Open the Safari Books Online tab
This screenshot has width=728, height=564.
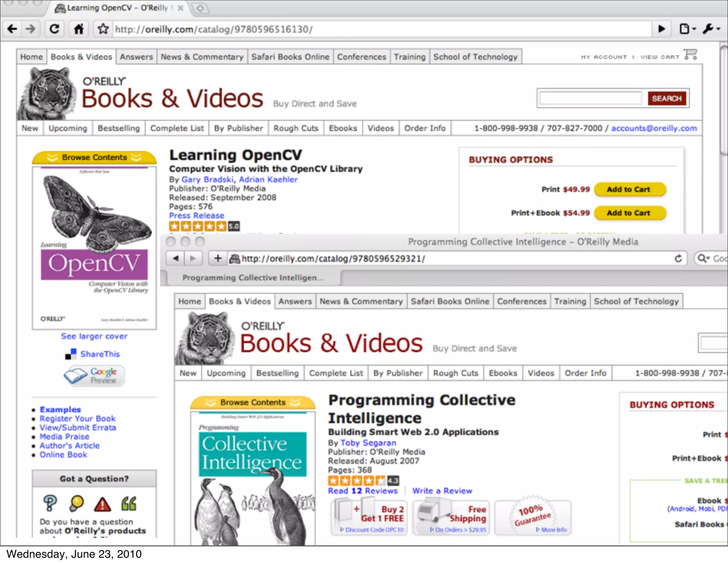290,57
